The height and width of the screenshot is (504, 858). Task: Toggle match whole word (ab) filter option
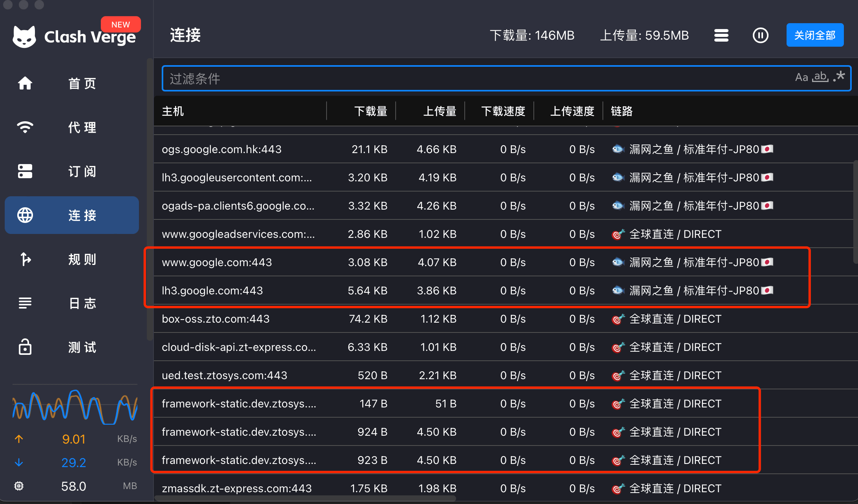tap(821, 77)
